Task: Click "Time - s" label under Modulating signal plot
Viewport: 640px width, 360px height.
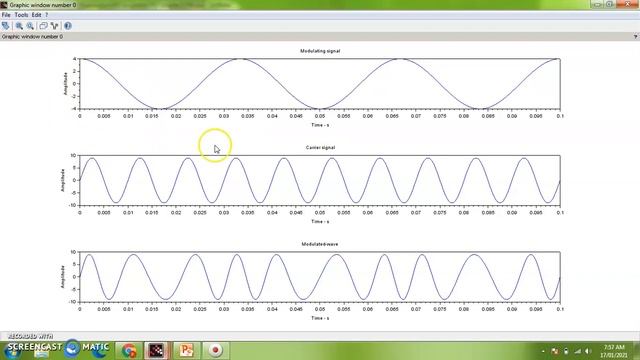Action: click(320, 125)
